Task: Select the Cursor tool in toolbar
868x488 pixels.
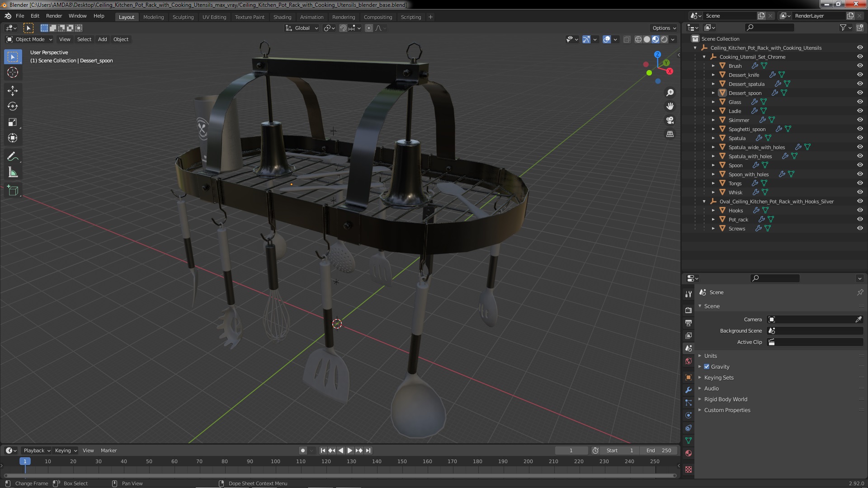Action: 13,72
